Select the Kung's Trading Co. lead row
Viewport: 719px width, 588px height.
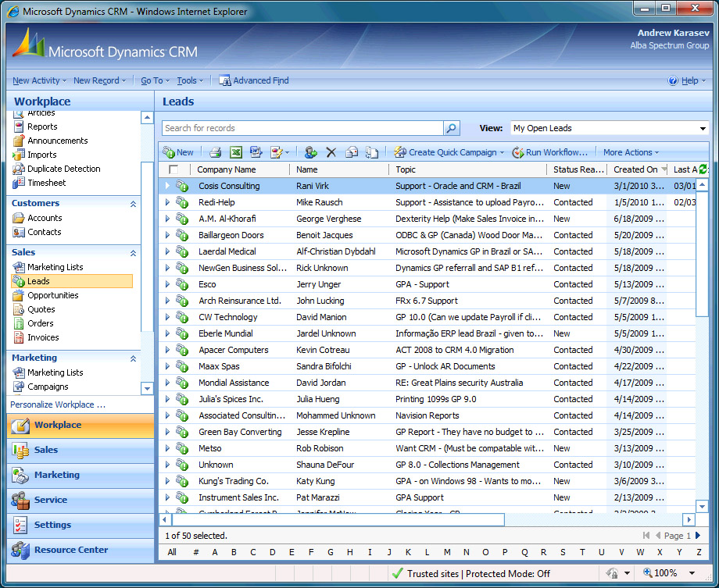pyautogui.click(x=427, y=481)
